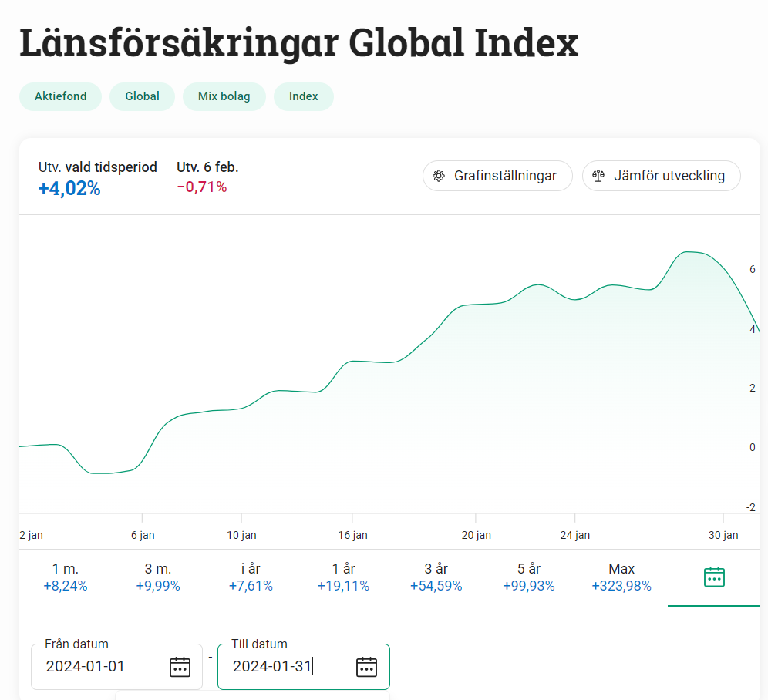
Task: Show the 'i år' year-to-date period
Action: 251,577
